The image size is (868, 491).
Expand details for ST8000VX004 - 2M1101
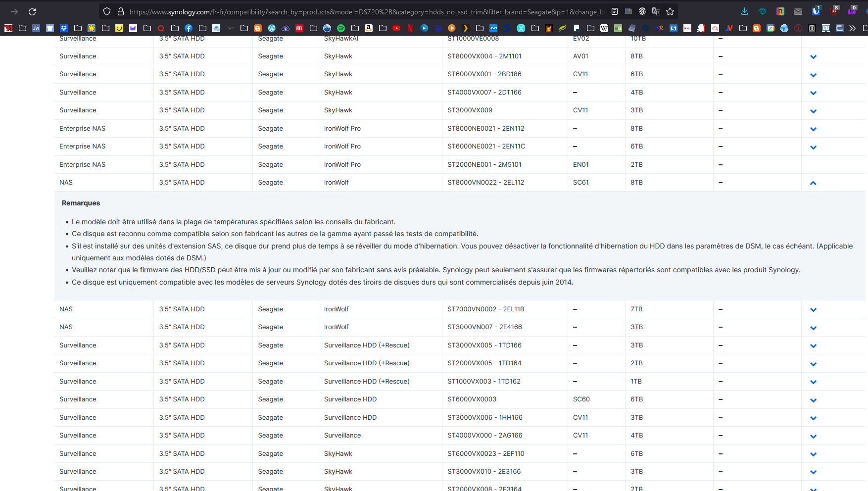click(x=813, y=56)
